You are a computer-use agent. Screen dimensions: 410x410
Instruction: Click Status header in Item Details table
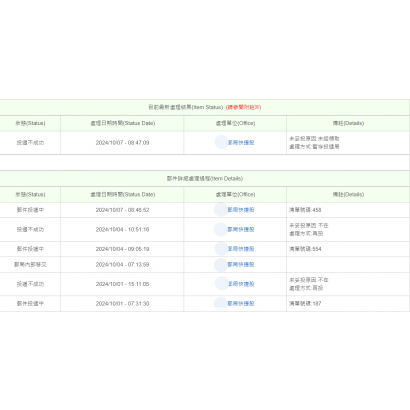coord(30,195)
